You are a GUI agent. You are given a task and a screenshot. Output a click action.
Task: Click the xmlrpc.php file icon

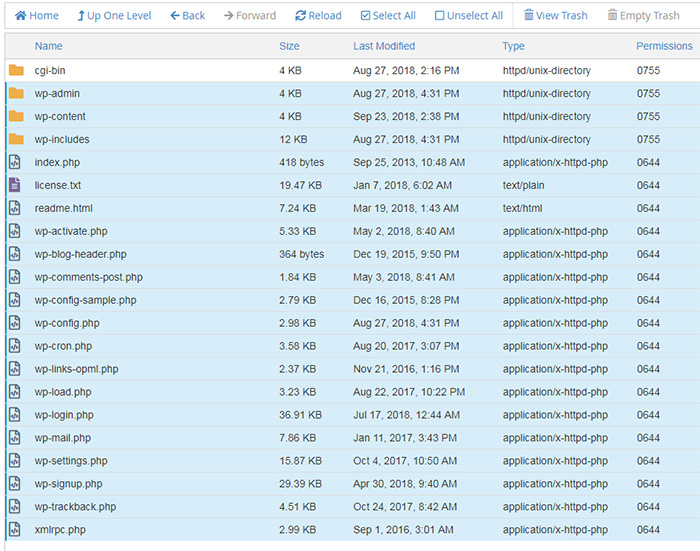(15, 530)
